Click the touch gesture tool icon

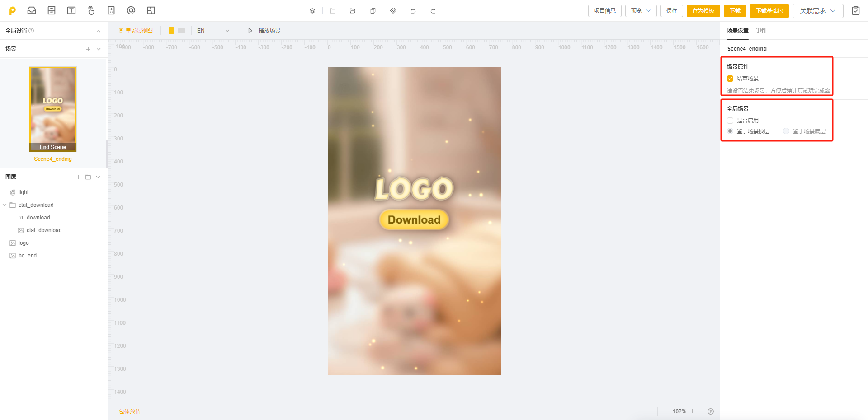point(91,10)
